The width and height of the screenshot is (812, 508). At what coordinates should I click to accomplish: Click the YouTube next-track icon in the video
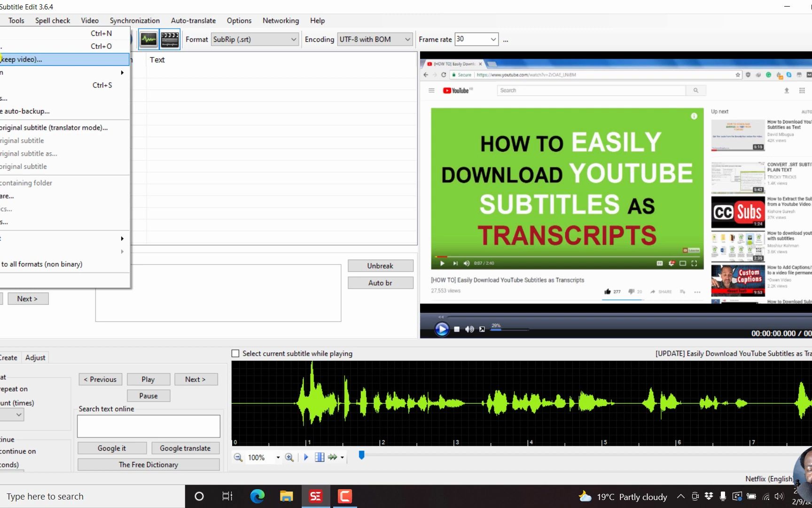pyautogui.click(x=455, y=263)
